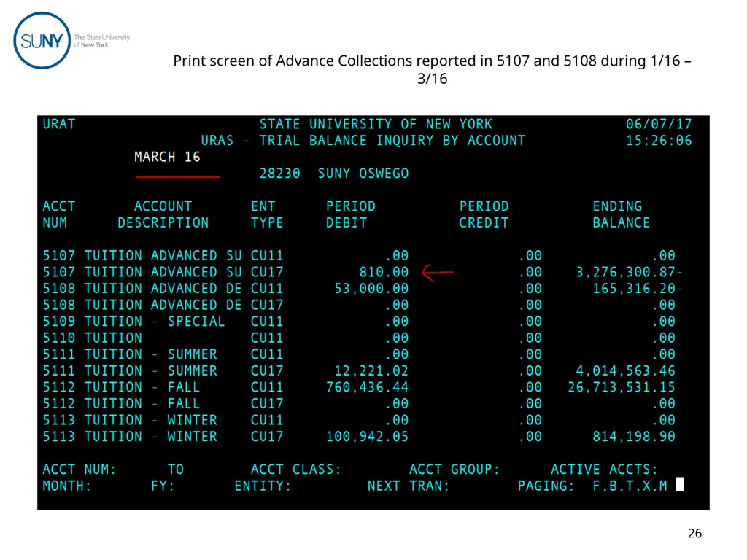The width and height of the screenshot is (747, 560).
Task: Click the PERIOD DEBIT column header
Action: tap(351, 214)
